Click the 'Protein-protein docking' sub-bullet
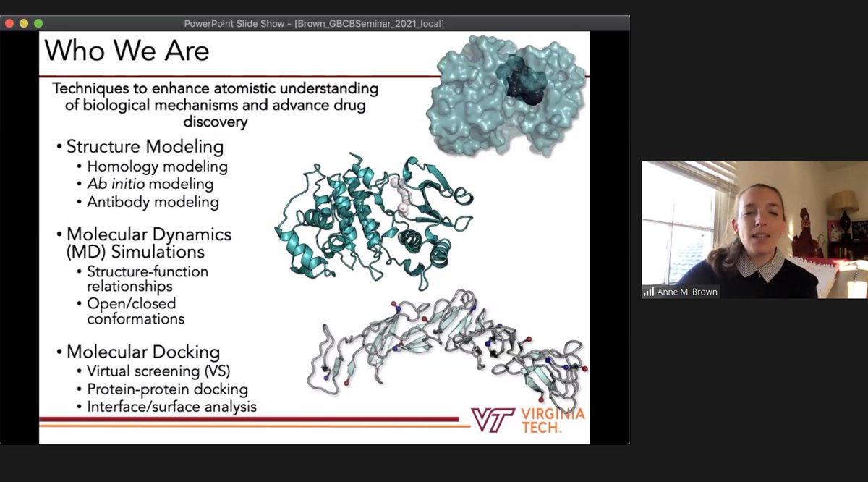 click(x=167, y=389)
